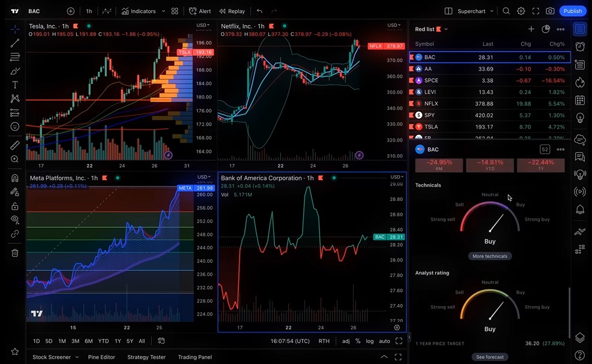Image resolution: width=592 pixels, height=364 pixels.
Task: Take a chart snapshot with camera icon
Action: 550,10
